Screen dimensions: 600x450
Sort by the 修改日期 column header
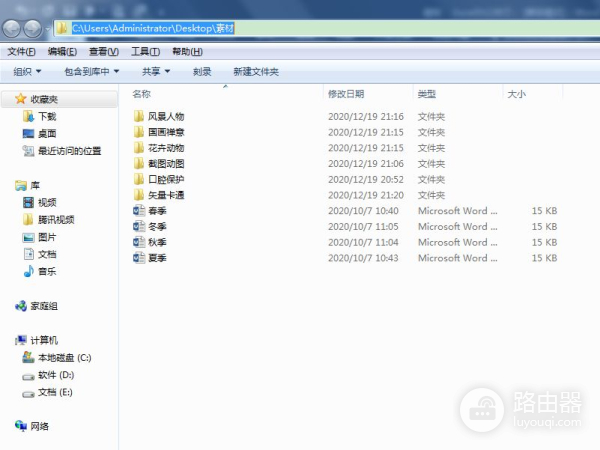tap(347, 94)
